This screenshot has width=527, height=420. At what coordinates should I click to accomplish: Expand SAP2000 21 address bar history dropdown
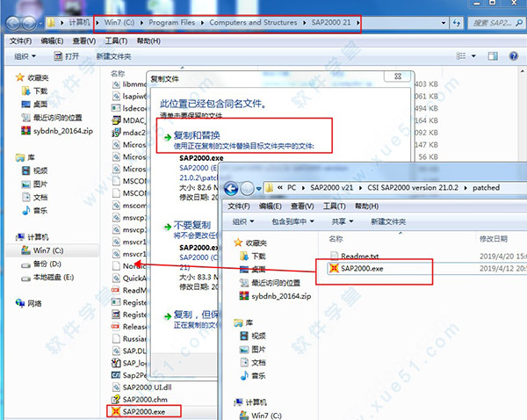tap(444, 23)
